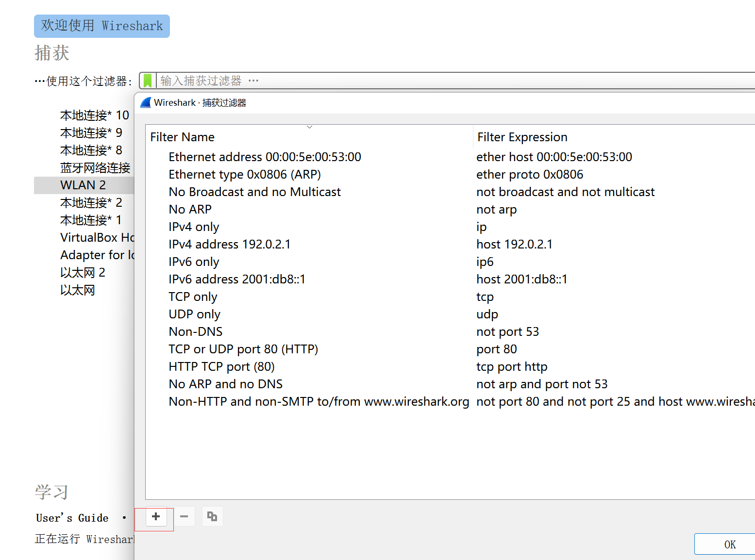The height and width of the screenshot is (560, 755).
Task: Select the IPv4 address 192.0.2.1 filter
Action: 230,244
